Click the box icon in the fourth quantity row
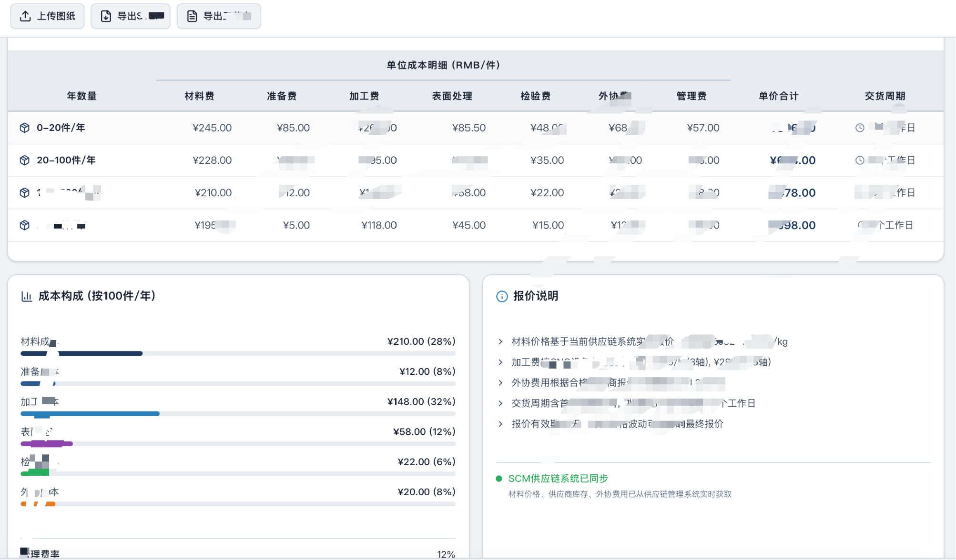Screen dimensions: 956x560 point(25,225)
